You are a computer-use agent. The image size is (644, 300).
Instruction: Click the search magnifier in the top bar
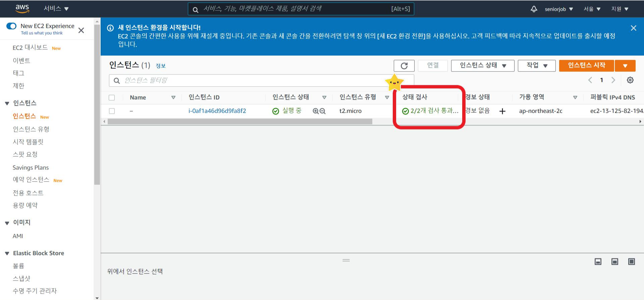click(196, 10)
